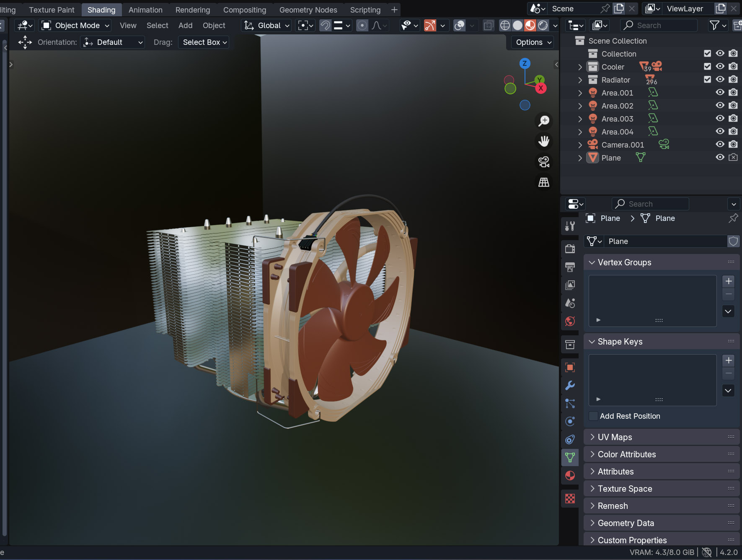Click the zoom magnifier in the viewport

click(x=544, y=121)
